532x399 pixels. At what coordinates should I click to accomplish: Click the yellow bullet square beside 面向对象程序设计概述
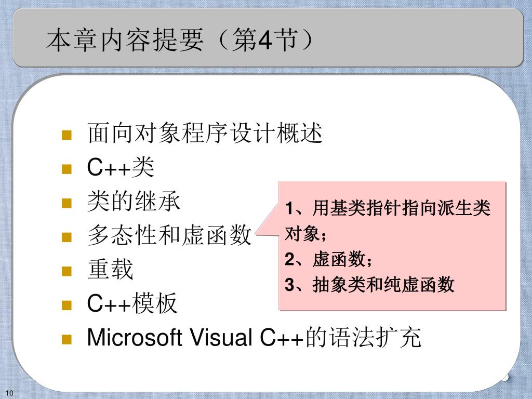[x=67, y=135]
